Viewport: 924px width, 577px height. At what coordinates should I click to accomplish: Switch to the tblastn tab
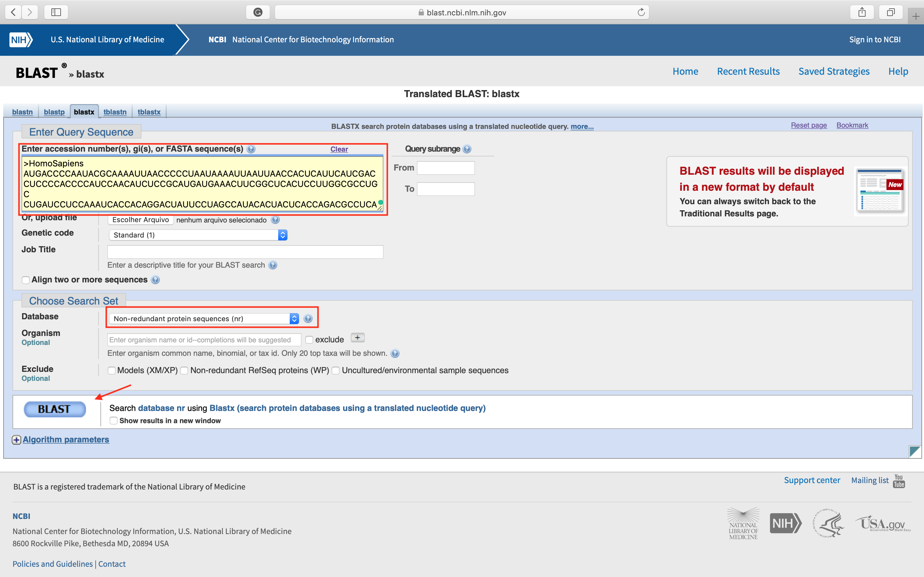[115, 112]
